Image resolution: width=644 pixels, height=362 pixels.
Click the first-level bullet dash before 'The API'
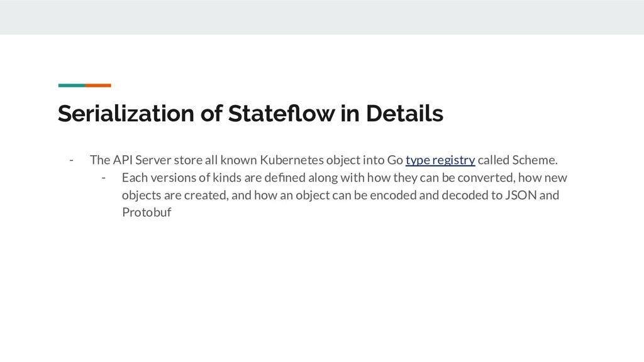click(x=72, y=160)
